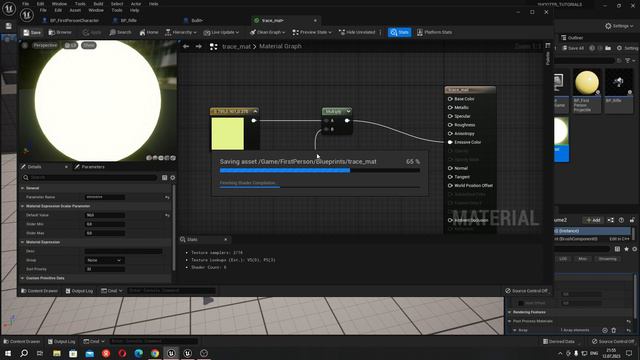
Task: Open main editor Build menu
Action: [x=98, y=4]
